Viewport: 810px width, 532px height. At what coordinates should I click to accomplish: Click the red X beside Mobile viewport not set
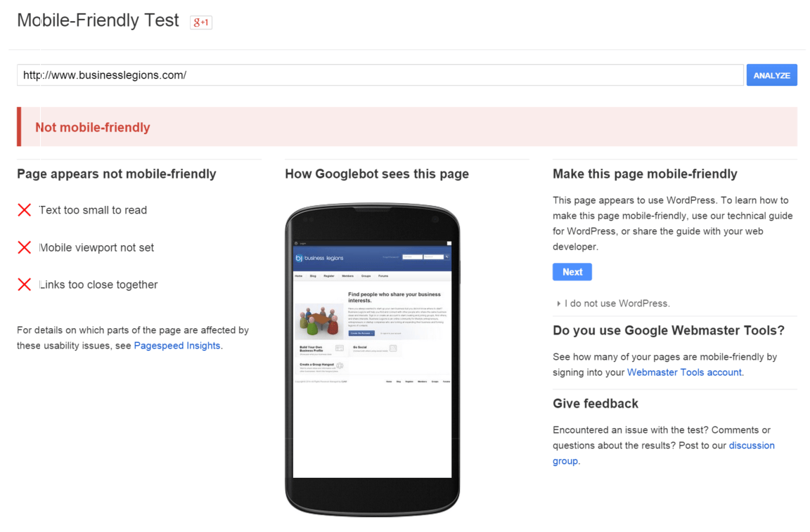click(x=25, y=247)
